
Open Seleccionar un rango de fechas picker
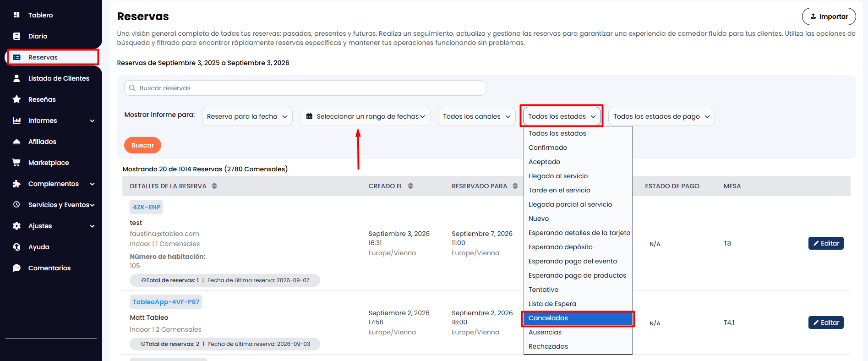(x=365, y=116)
